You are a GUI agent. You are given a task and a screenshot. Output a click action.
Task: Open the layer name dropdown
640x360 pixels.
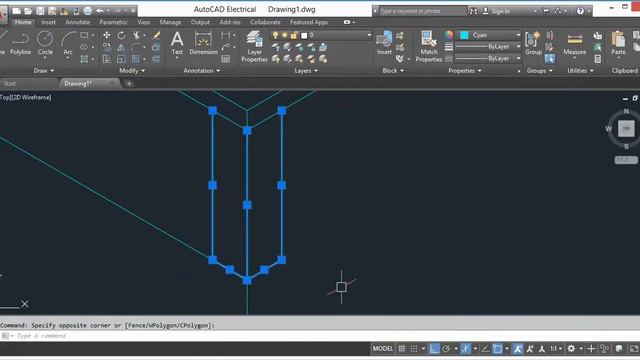click(x=369, y=36)
